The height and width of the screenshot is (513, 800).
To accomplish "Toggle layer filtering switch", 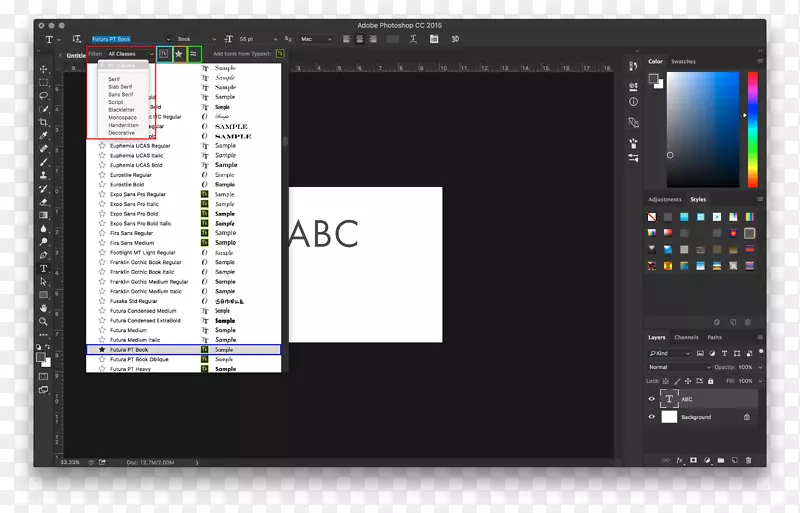I will pos(761,352).
